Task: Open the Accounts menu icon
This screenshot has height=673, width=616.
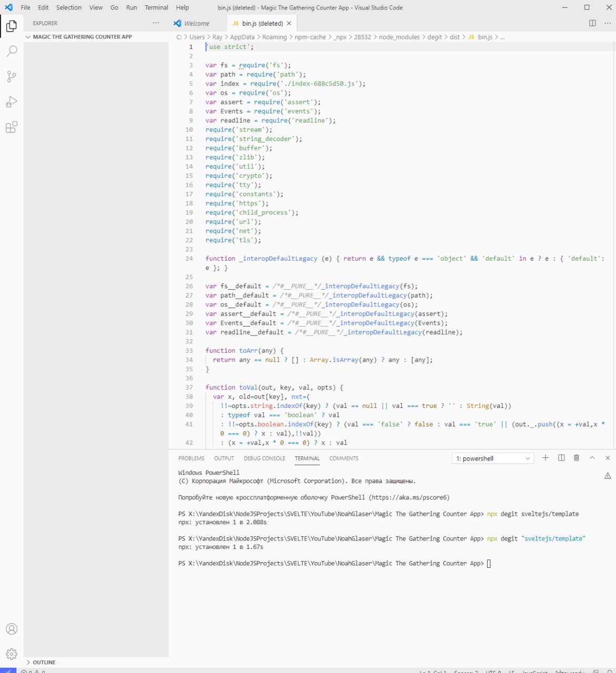Action: 12,629
